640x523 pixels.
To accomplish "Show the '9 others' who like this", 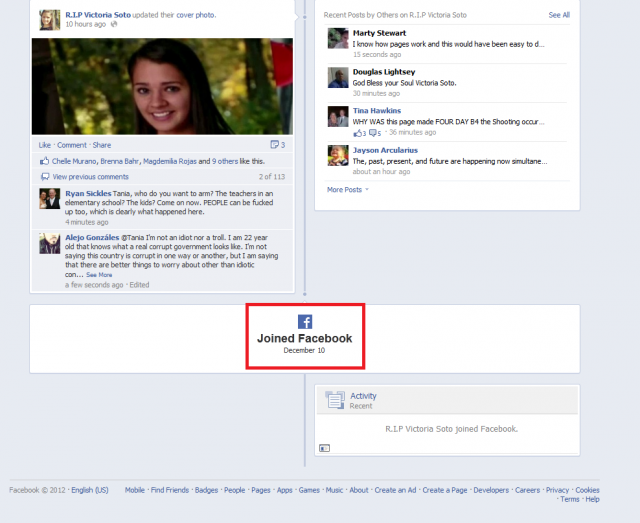I will click(225, 161).
